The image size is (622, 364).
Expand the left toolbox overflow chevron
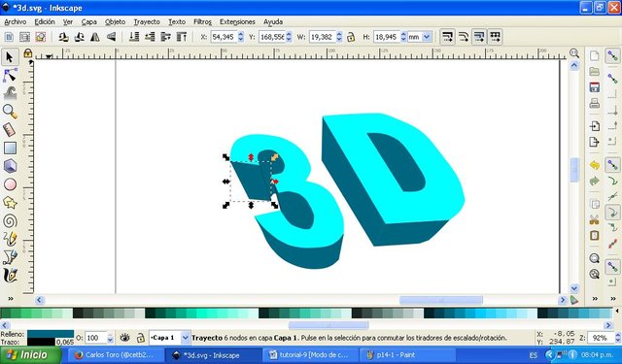[x=11, y=299]
